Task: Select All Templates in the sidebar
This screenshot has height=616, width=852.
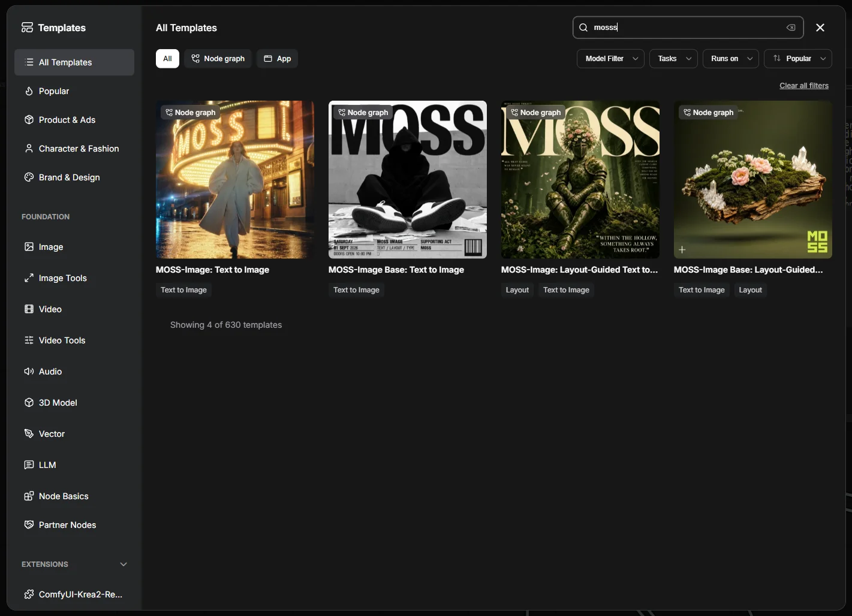Action: tap(74, 62)
